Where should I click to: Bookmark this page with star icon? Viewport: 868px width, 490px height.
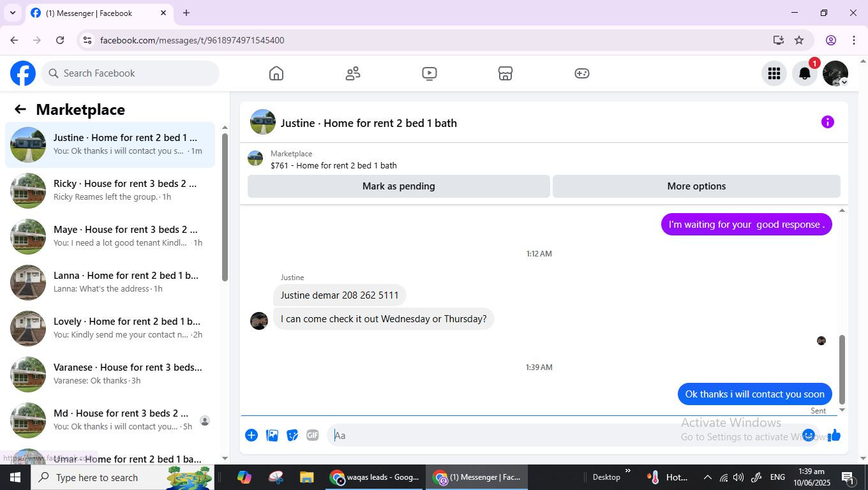(799, 40)
